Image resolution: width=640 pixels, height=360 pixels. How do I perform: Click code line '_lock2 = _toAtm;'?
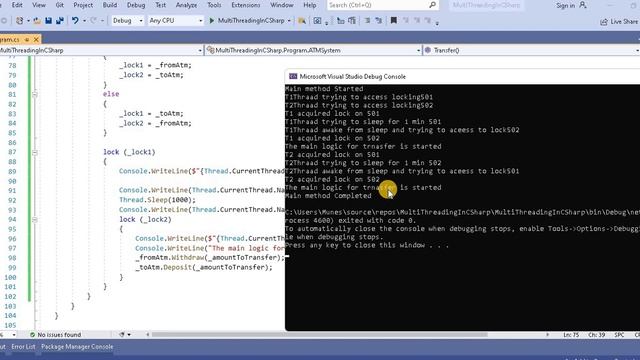pos(151,75)
